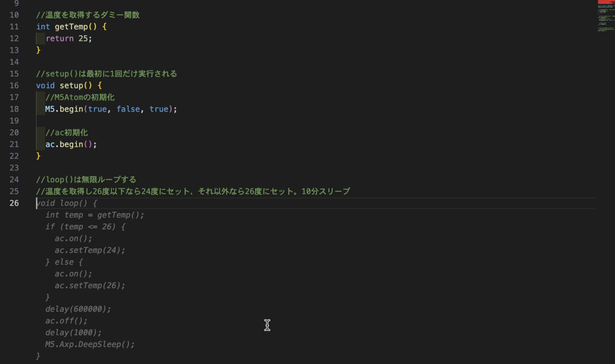Click the line 25 temperature comment
Image resolution: width=615 pixels, height=364 pixels.
[x=193, y=191]
